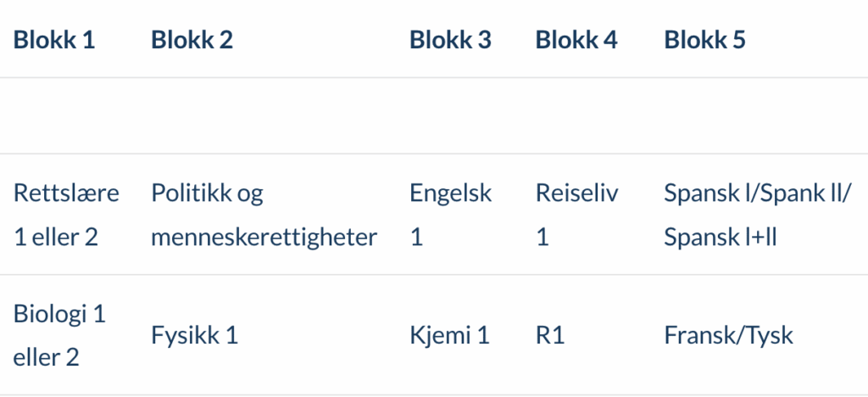
Task: Click the Blokk 5 column header
Action: (704, 40)
